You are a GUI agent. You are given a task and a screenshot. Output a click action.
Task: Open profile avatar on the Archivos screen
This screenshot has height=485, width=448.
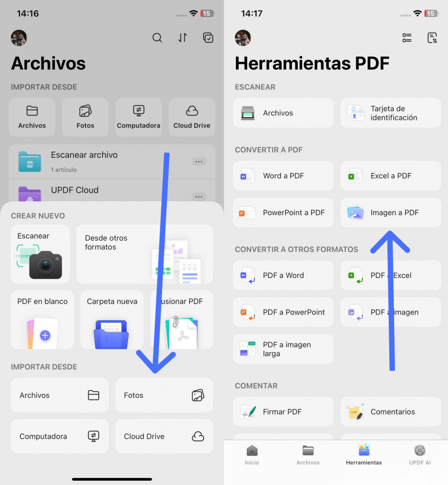[19, 38]
